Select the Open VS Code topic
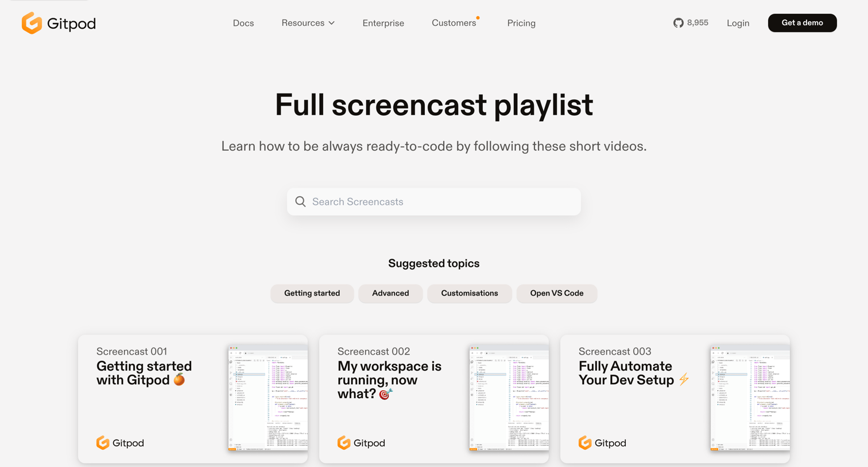 click(x=557, y=293)
